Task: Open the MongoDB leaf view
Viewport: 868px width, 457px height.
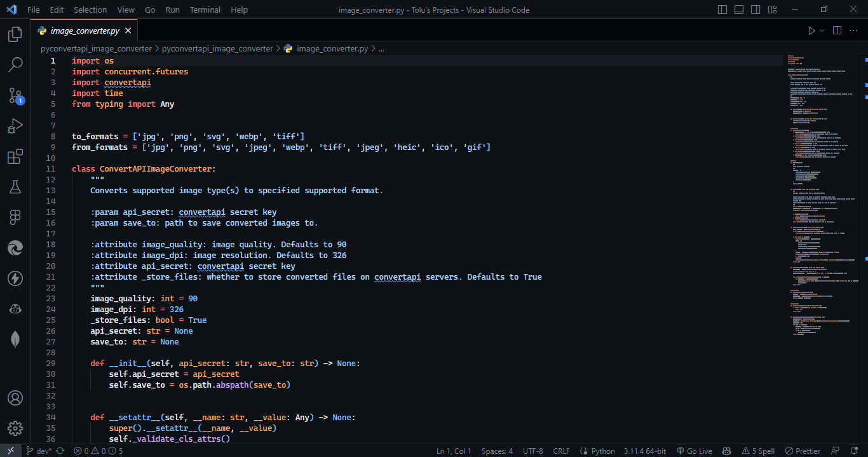Action: coord(15,339)
